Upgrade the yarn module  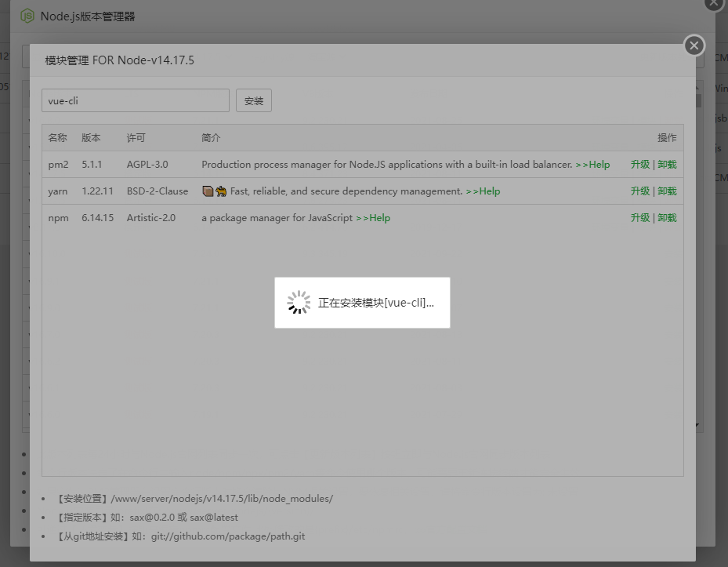(639, 191)
